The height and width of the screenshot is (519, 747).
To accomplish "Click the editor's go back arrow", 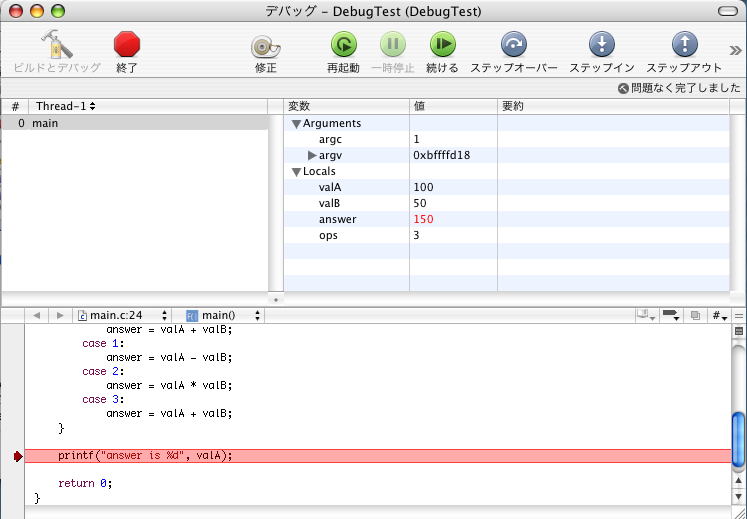I will (x=36, y=315).
